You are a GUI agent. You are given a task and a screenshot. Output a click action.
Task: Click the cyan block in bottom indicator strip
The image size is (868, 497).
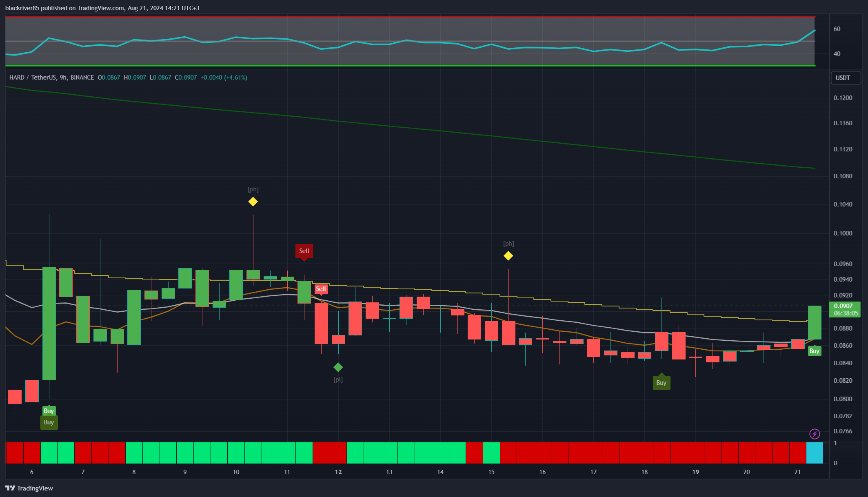(x=815, y=453)
